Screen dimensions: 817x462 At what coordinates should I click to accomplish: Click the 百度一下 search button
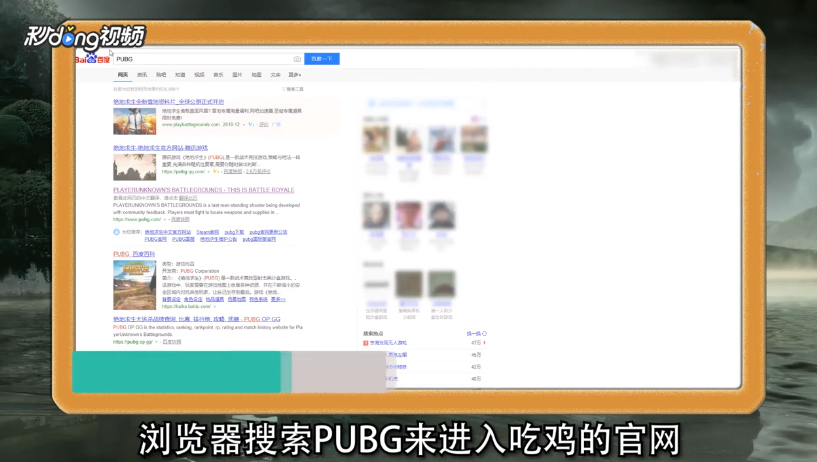321,59
